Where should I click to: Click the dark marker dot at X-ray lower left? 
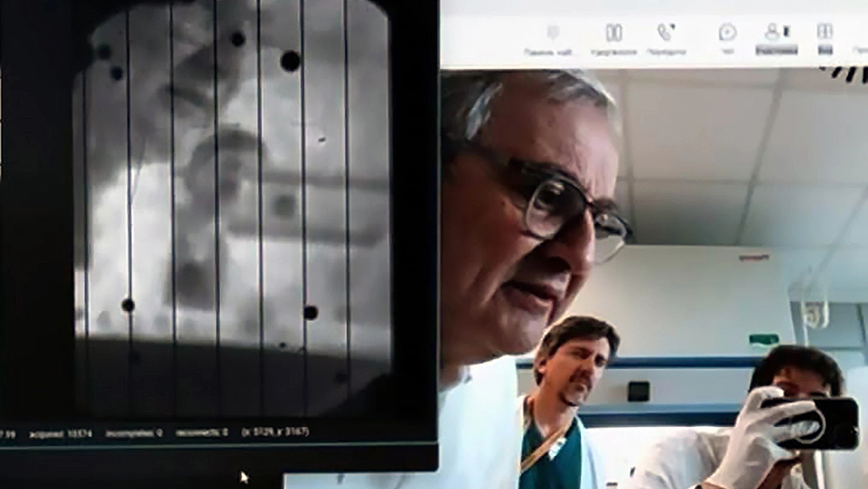click(128, 305)
